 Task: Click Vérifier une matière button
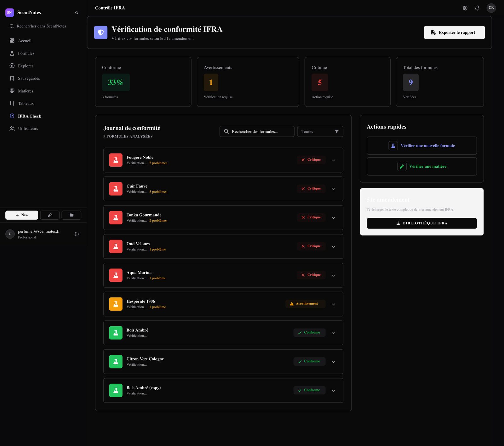click(x=421, y=166)
